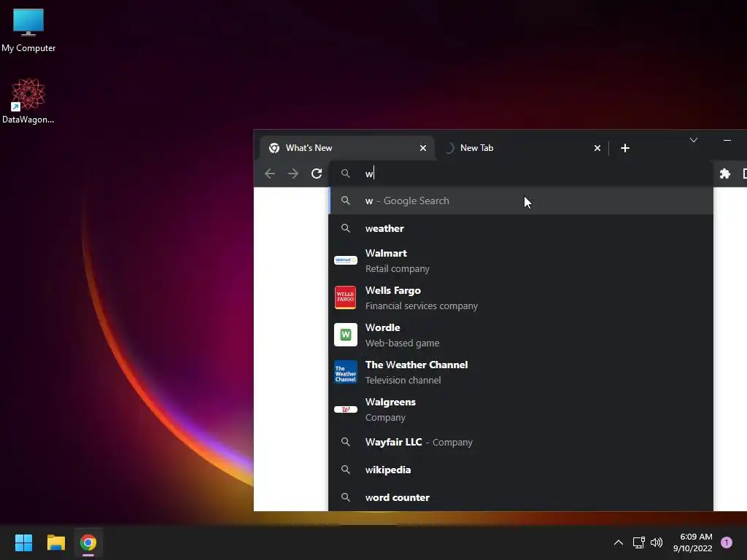The image size is (747, 560).
Task: Click magnifier icon beside 'weather'
Action: pos(345,228)
